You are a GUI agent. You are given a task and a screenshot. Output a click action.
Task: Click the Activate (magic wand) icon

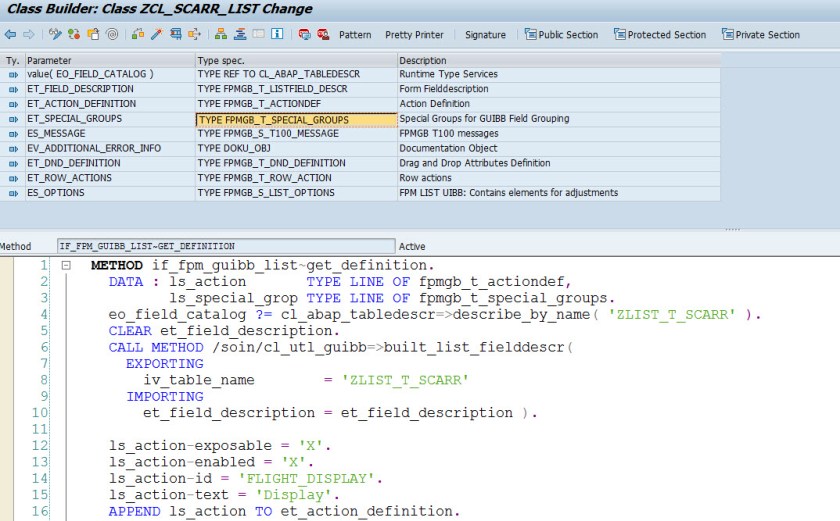point(156,34)
